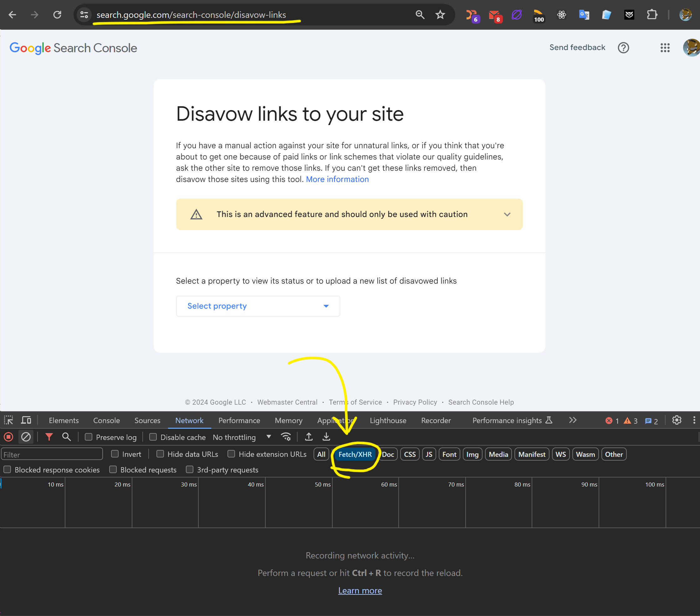Toggle the device toolbar icon
This screenshot has height=616, width=700.
26,420
